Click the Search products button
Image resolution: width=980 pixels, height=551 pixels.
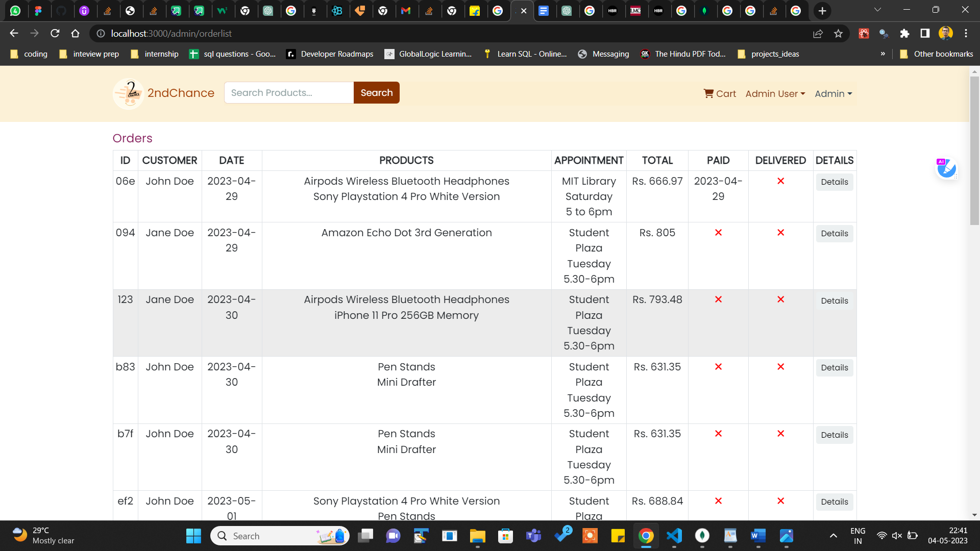click(x=376, y=93)
